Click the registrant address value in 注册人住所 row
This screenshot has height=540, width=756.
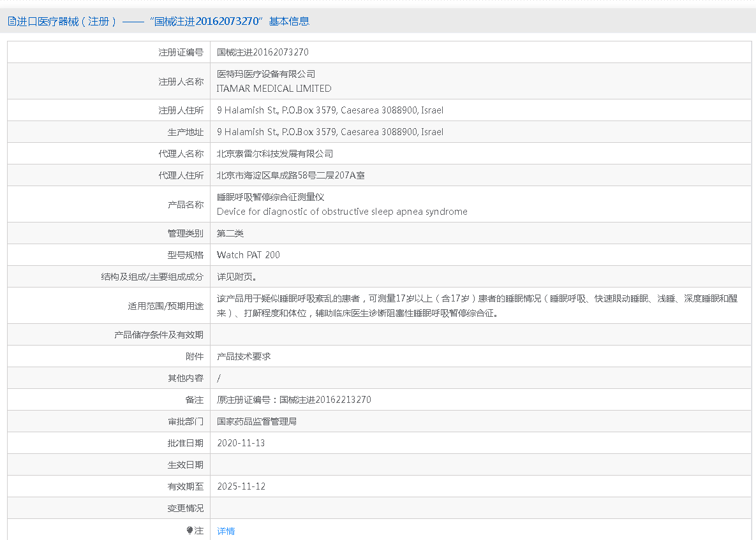(330, 110)
